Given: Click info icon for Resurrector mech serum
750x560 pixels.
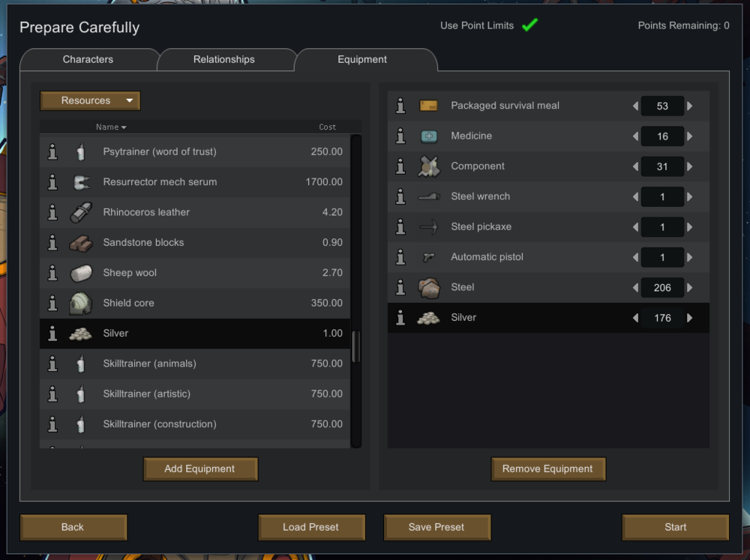Looking at the screenshot, I should coord(52,182).
